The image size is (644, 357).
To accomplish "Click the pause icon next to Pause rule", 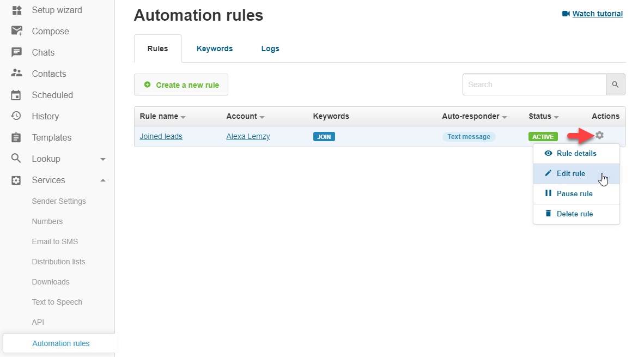I will [x=548, y=193].
